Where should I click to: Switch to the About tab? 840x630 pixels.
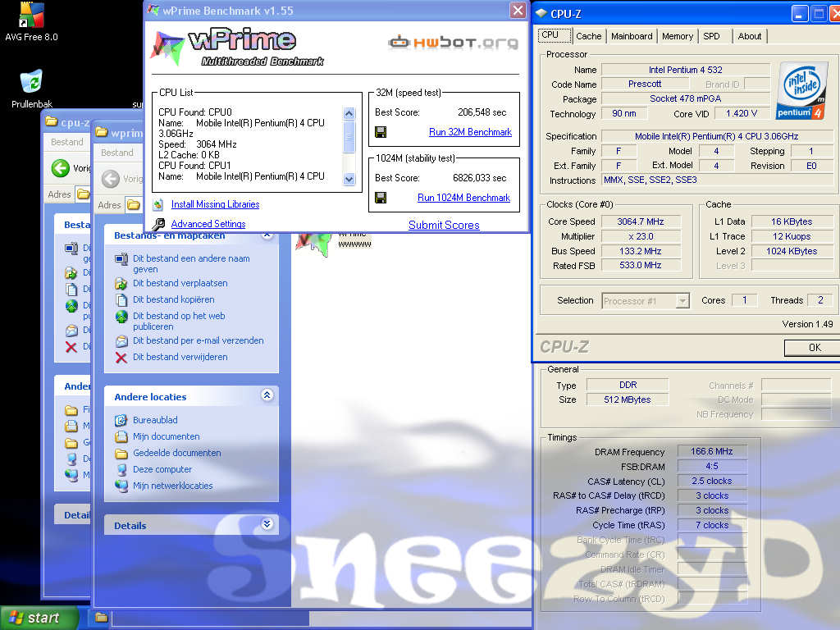tap(750, 36)
